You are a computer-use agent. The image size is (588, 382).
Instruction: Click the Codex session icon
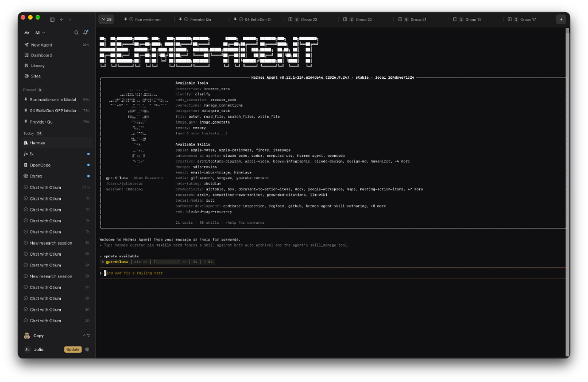click(x=25, y=176)
